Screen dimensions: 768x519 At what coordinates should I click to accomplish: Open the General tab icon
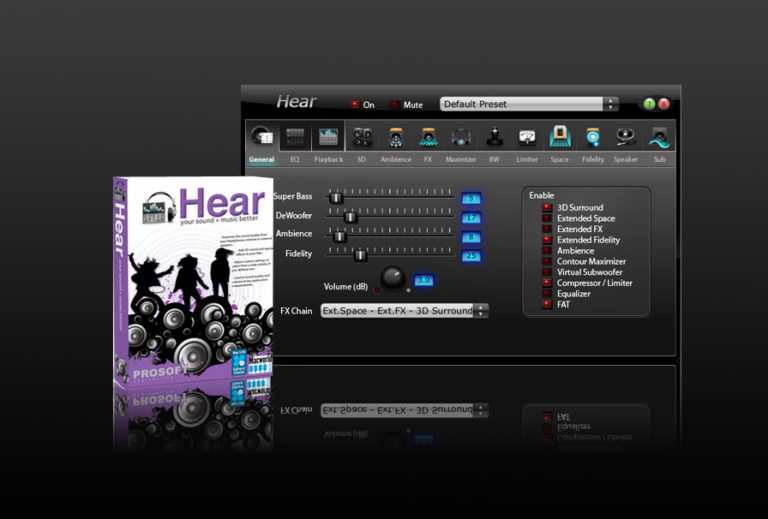click(262, 136)
